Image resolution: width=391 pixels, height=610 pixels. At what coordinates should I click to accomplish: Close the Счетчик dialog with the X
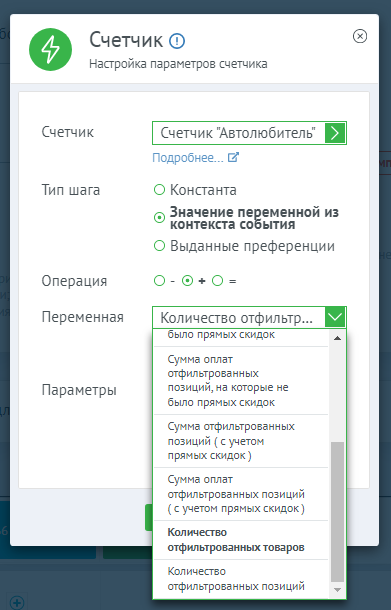click(x=360, y=36)
